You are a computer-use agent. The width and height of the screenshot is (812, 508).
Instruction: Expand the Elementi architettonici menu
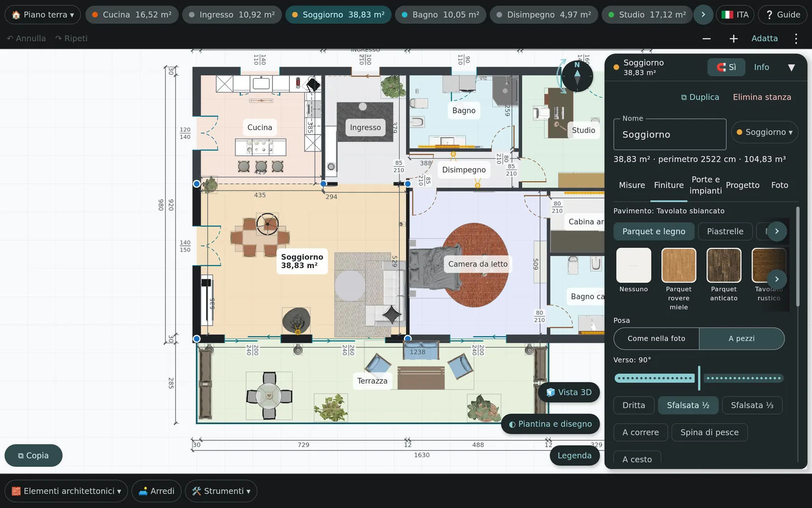click(x=66, y=491)
